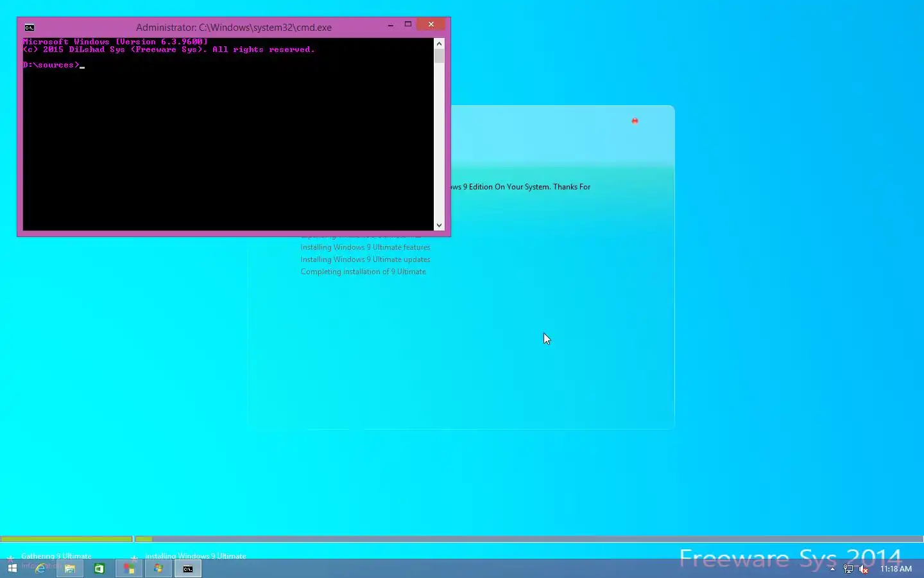This screenshot has height=578, width=924.
Task: Show the clock reading 11:18 AM
Action: pos(896,569)
